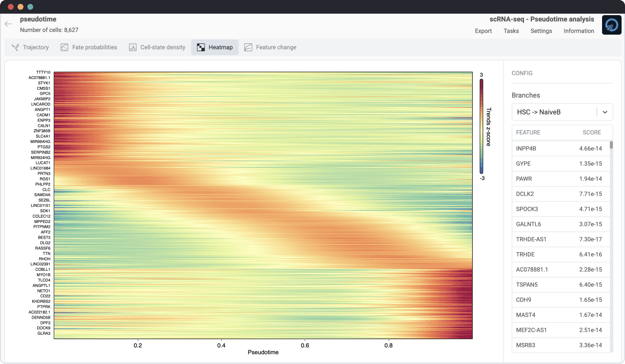
Task: Select the MEF2C-AS1 feature row
Action: click(559, 330)
